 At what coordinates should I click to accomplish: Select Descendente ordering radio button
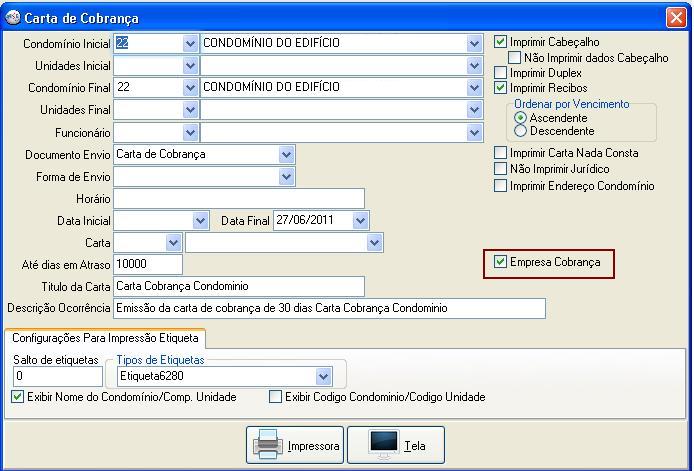click(x=520, y=131)
